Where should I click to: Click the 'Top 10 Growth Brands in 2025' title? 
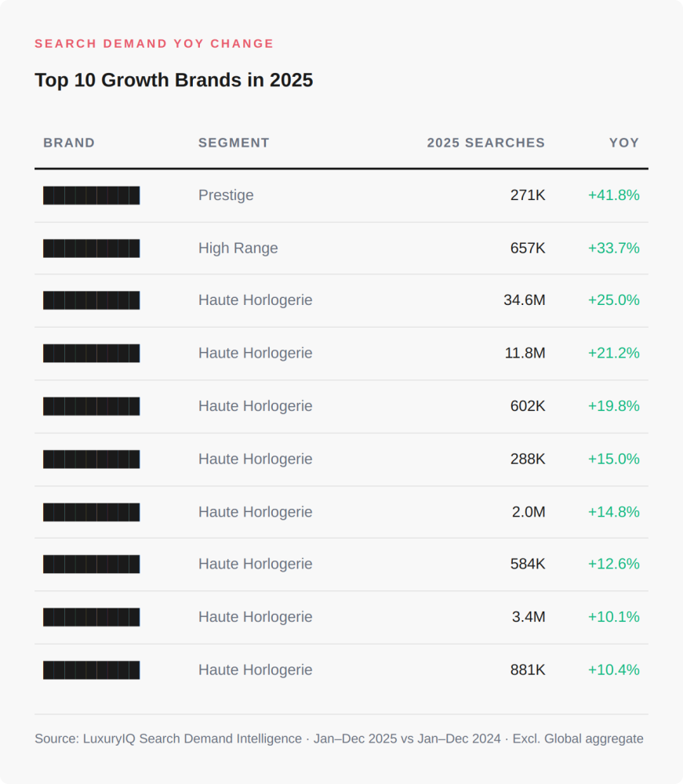[173, 80]
